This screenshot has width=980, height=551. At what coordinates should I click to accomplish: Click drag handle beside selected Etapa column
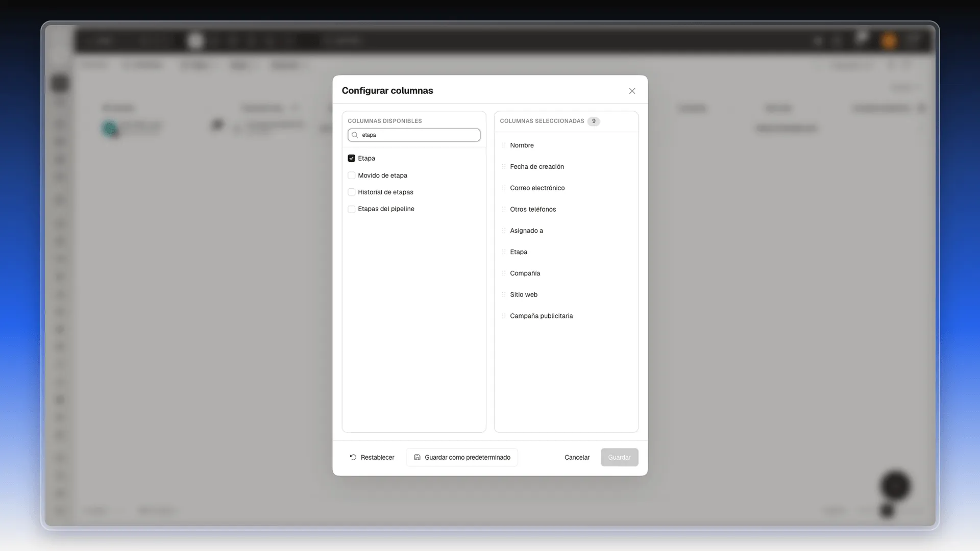pyautogui.click(x=504, y=252)
